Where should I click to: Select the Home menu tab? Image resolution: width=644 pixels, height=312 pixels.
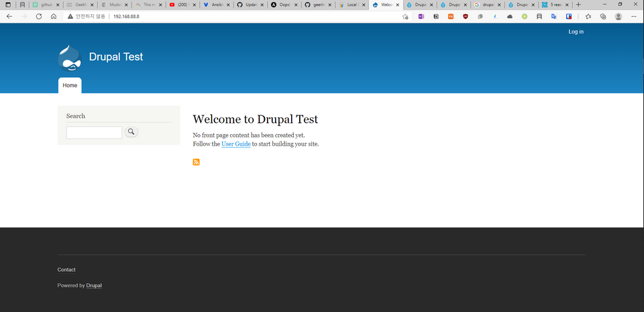[70, 85]
